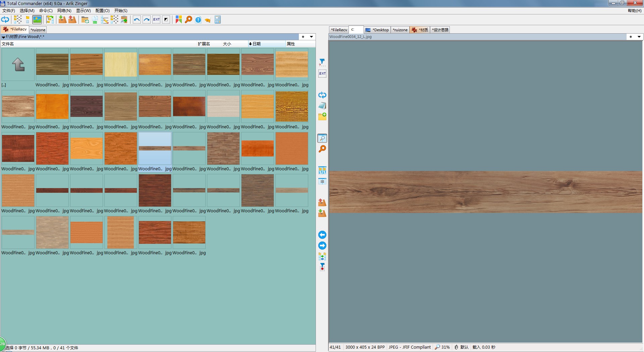
Task: Click the blue left arrow in middle bar
Action: [x=322, y=235]
